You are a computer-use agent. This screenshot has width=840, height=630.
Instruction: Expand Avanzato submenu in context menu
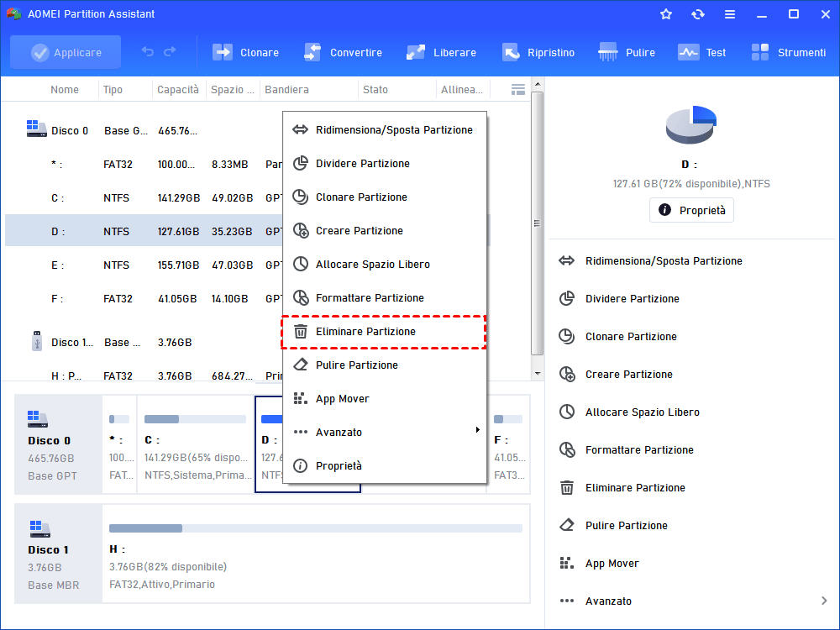(x=385, y=433)
